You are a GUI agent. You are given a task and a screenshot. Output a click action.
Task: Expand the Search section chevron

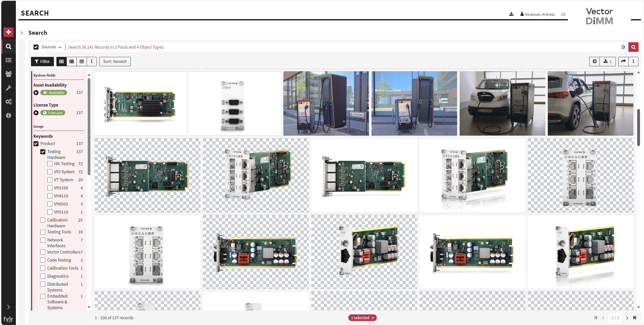(x=22, y=33)
